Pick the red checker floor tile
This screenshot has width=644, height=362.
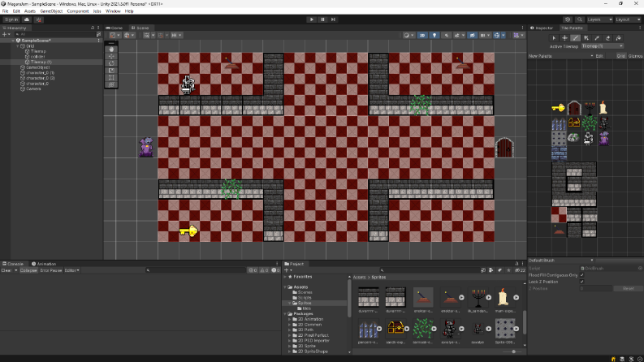pyautogui.click(x=559, y=214)
